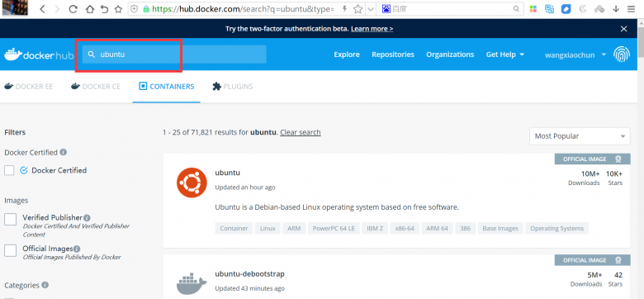Click the page vertical scrollbar thumb
Viewport: 644px width, 299px height.
pyautogui.click(x=641, y=42)
